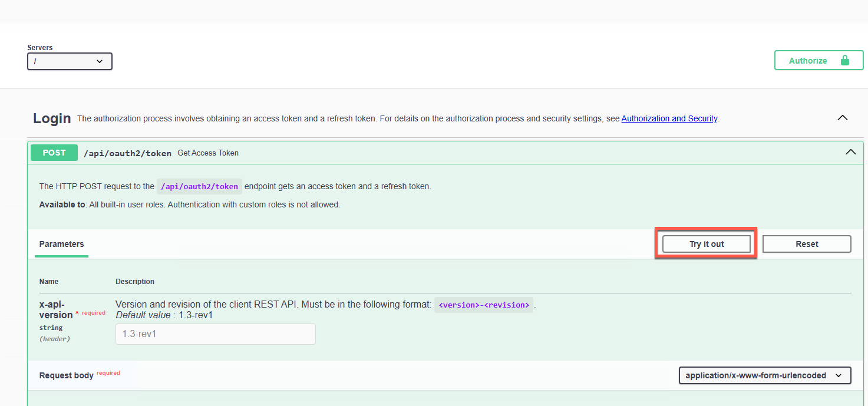Click the /api/oauth2/token path in operation header
This screenshot has width=868, height=406.
(127, 153)
